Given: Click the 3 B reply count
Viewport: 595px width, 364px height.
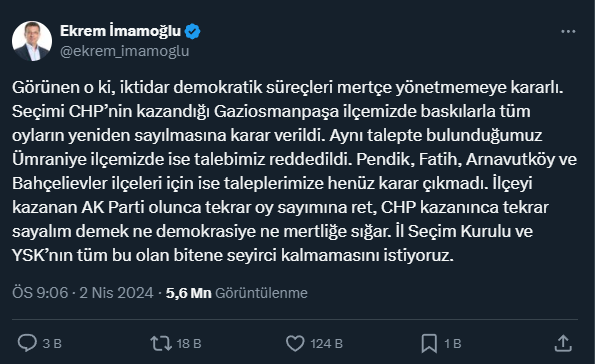Looking at the screenshot, I should pyautogui.click(x=52, y=344).
